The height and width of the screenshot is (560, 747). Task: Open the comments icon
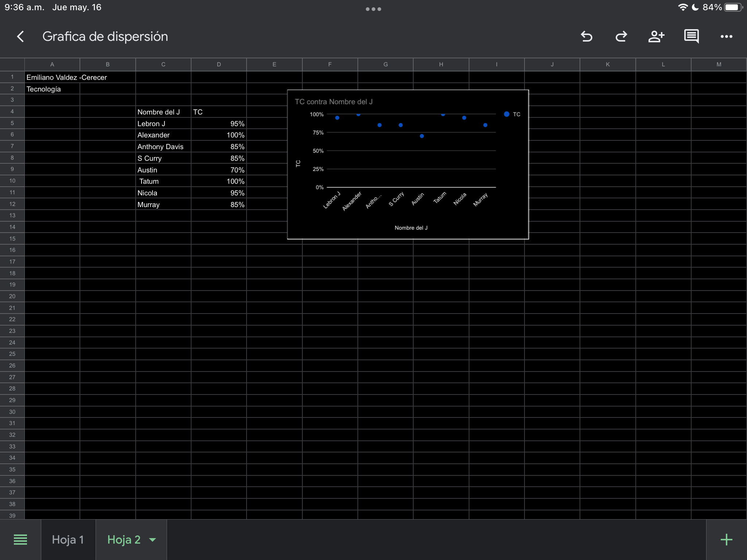coord(691,36)
